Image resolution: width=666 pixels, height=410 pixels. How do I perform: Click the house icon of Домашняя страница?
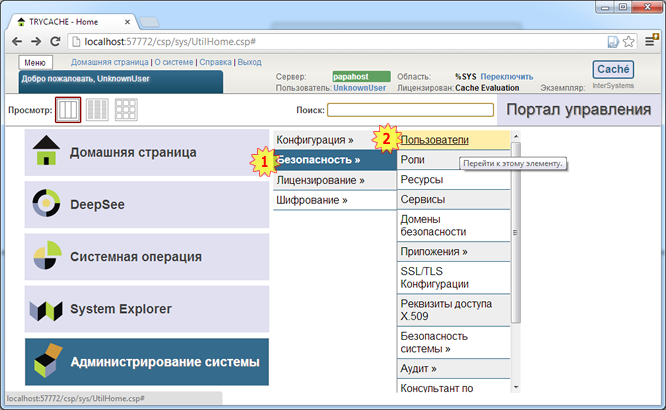(46, 150)
